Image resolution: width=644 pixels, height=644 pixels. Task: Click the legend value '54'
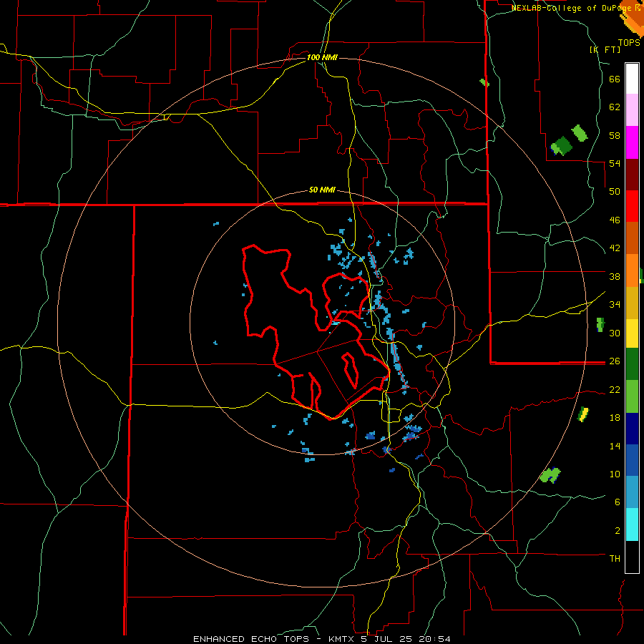click(615, 164)
